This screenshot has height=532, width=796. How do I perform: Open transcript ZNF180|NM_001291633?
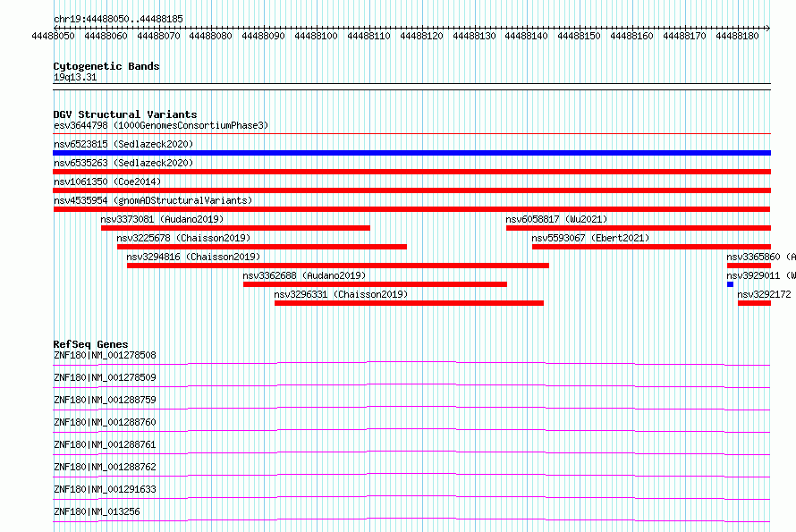click(x=105, y=489)
